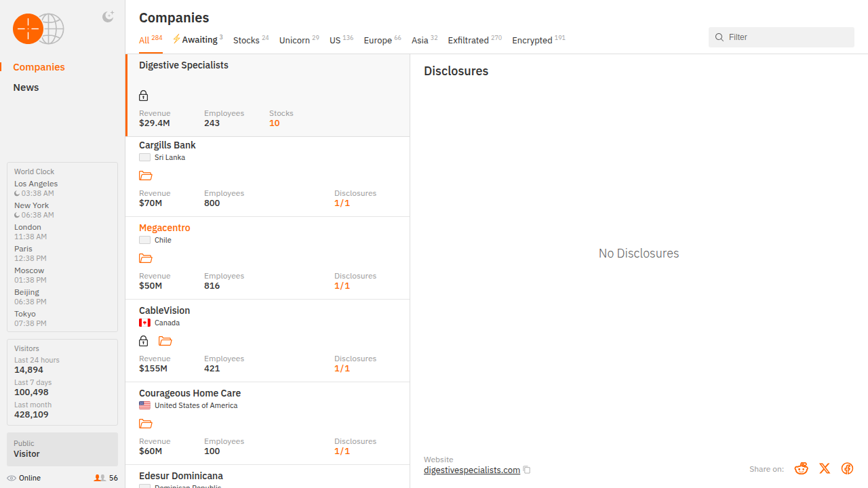Open Cargills Bank disclosures 1/1
Screen dimensions: 868x488
(x=342, y=203)
